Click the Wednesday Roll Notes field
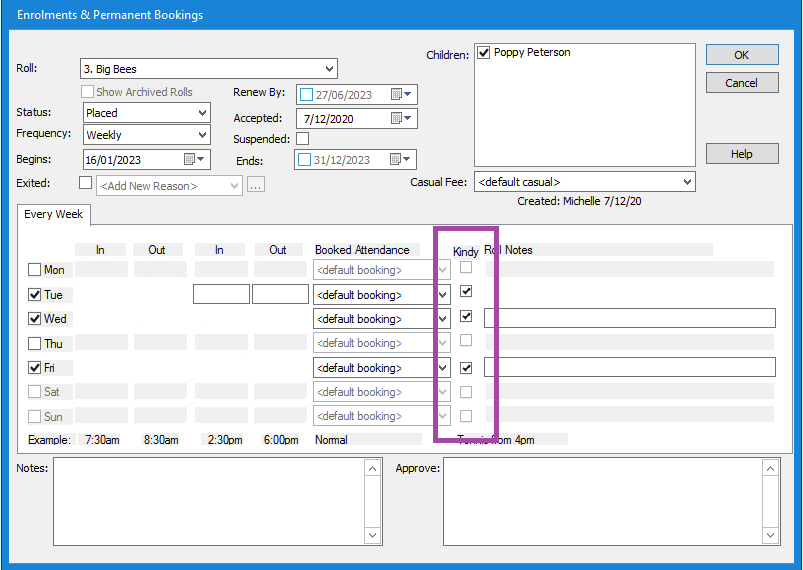 point(629,319)
